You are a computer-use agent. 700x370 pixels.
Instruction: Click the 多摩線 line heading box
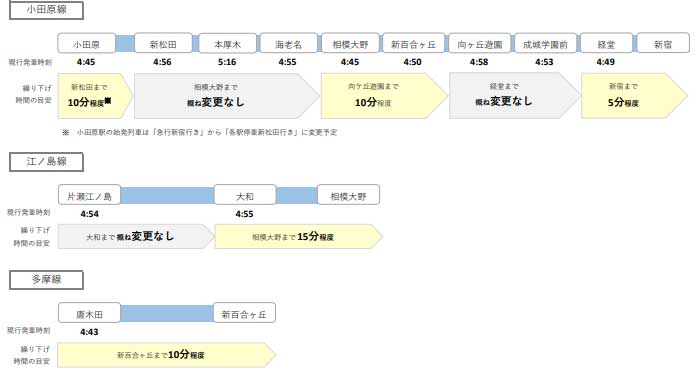(46, 280)
